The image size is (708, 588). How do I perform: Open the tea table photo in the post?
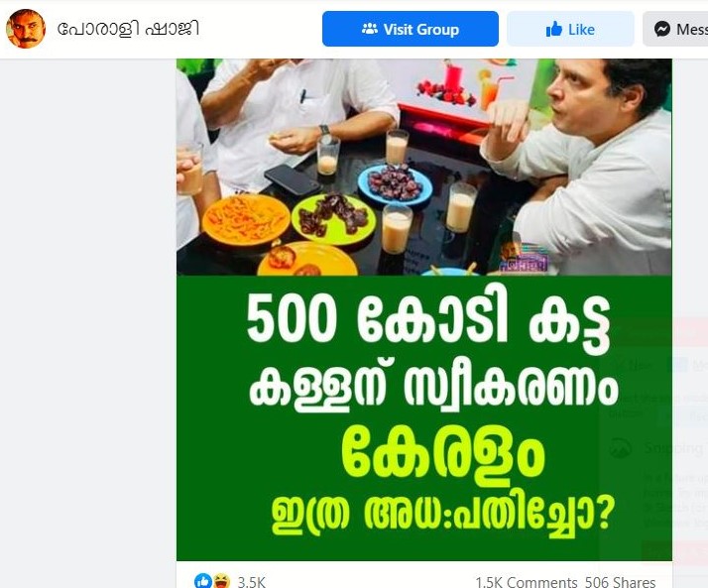click(x=424, y=167)
